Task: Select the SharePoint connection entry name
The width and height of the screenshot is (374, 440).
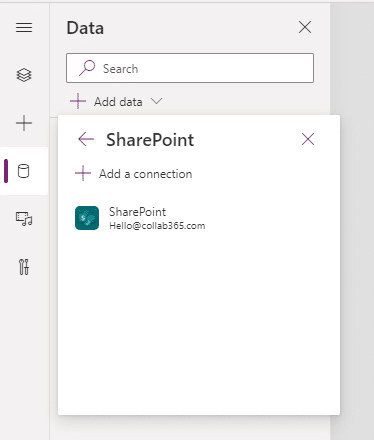Action: point(138,212)
